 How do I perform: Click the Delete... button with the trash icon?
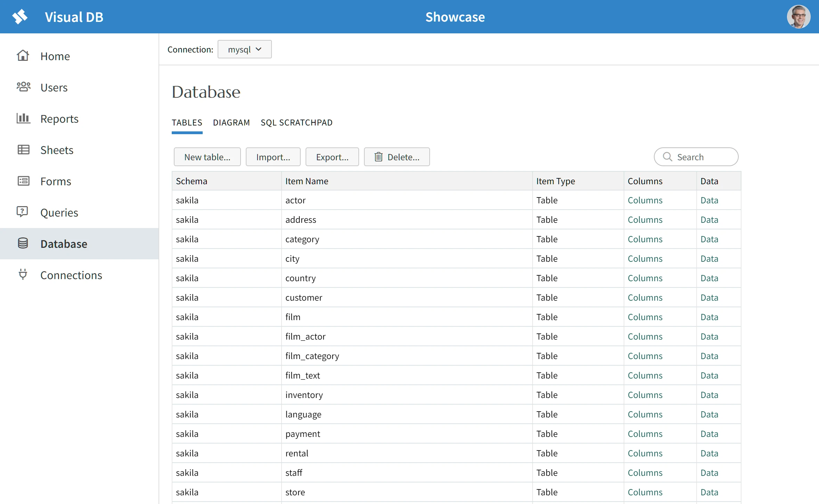point(397,157)
